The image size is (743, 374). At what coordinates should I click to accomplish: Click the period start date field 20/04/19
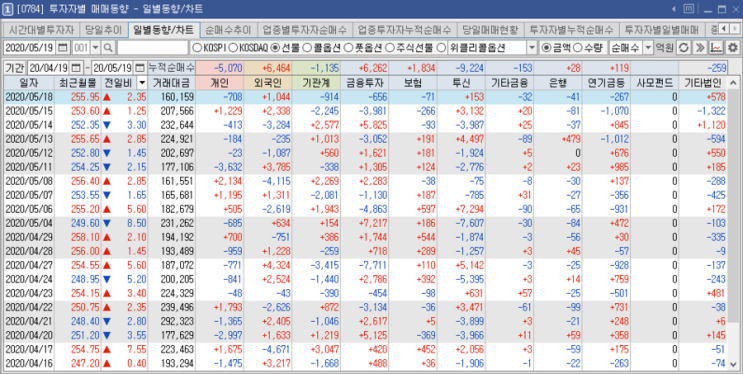tap(49, 68)
